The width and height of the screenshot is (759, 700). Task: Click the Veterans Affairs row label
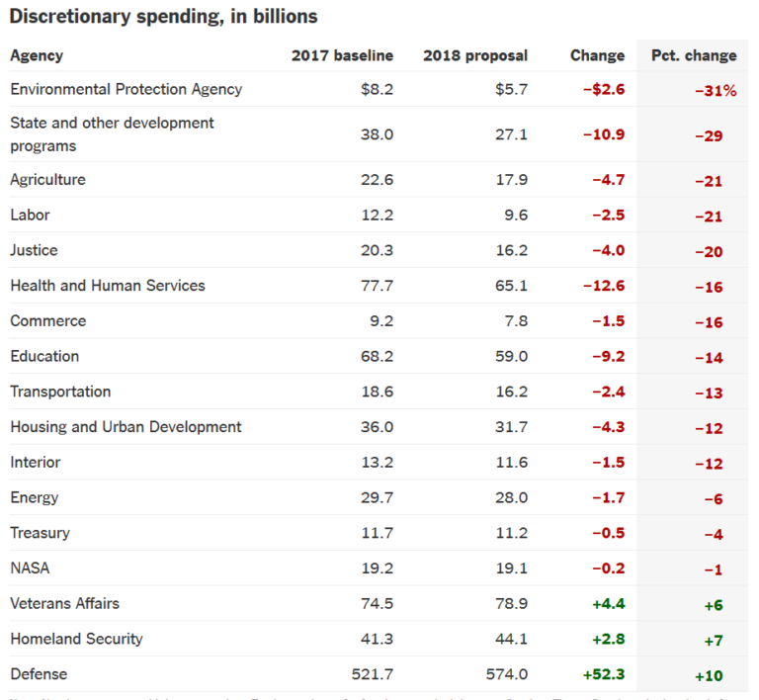click(65, 604)
